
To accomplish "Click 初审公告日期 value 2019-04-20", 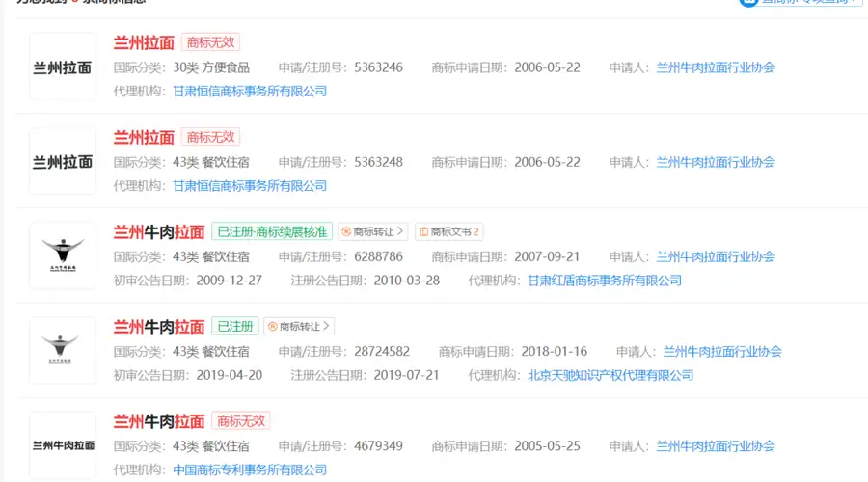I will click(x=230, y=375).
